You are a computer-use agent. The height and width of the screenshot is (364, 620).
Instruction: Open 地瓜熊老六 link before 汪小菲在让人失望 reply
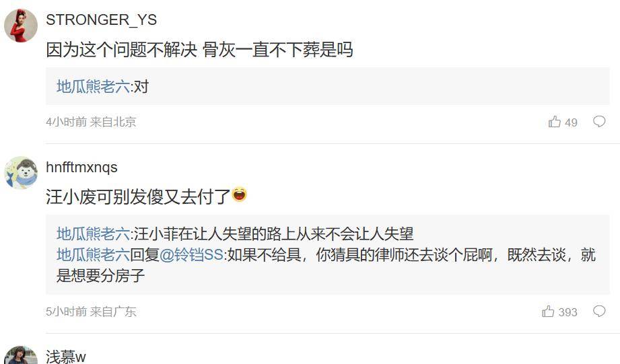[93, 234]
